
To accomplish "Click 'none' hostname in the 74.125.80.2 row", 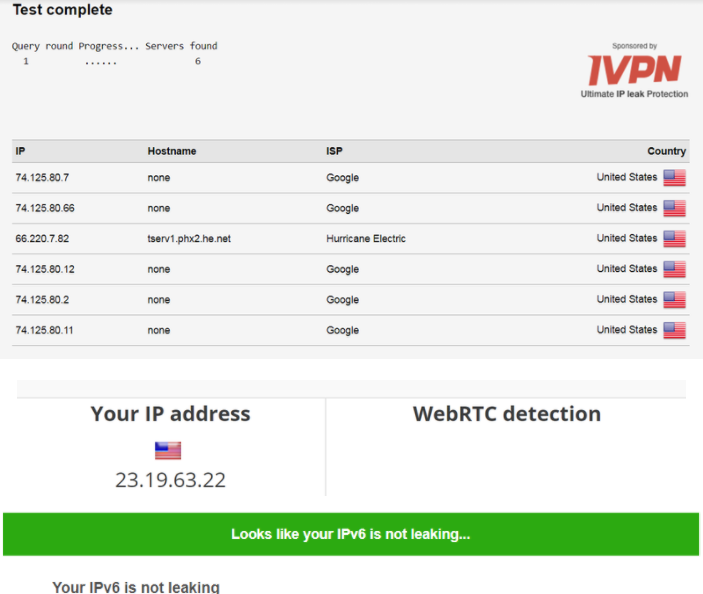I will pos(159,299).
